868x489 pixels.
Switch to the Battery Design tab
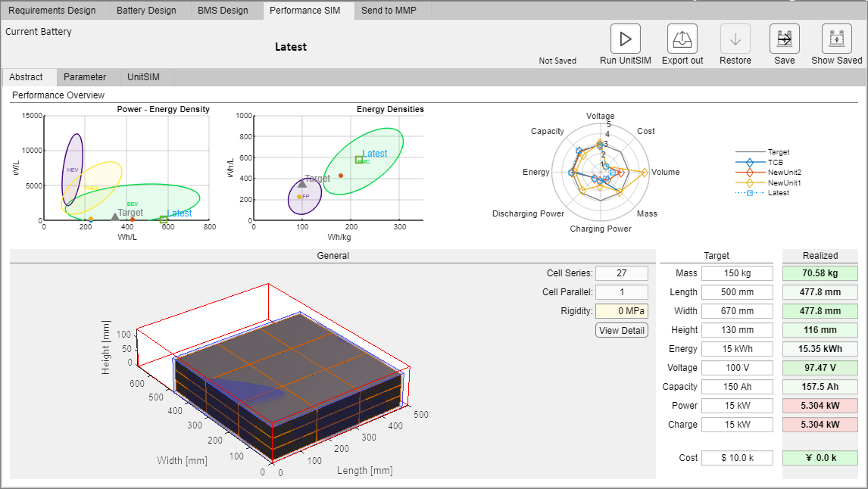145,11
